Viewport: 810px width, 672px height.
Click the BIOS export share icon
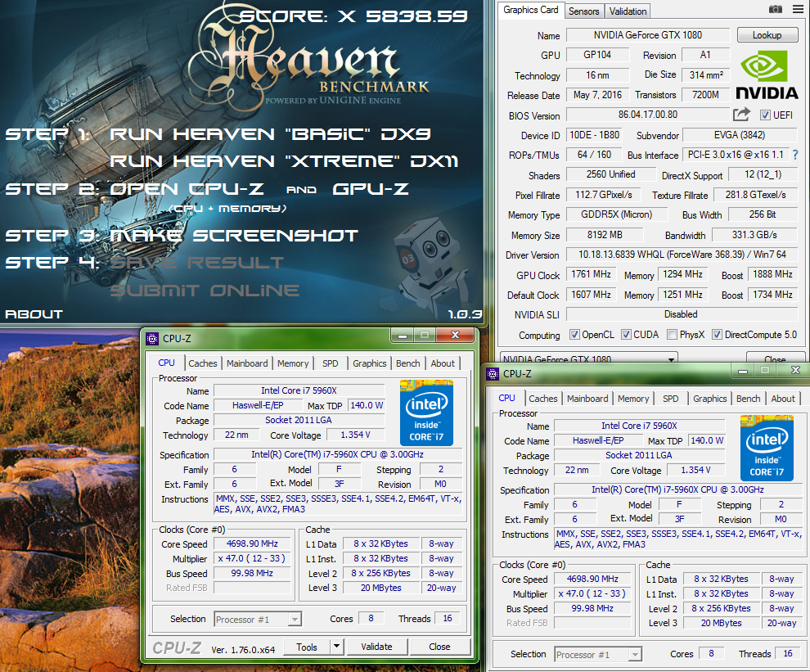point(741,115)
